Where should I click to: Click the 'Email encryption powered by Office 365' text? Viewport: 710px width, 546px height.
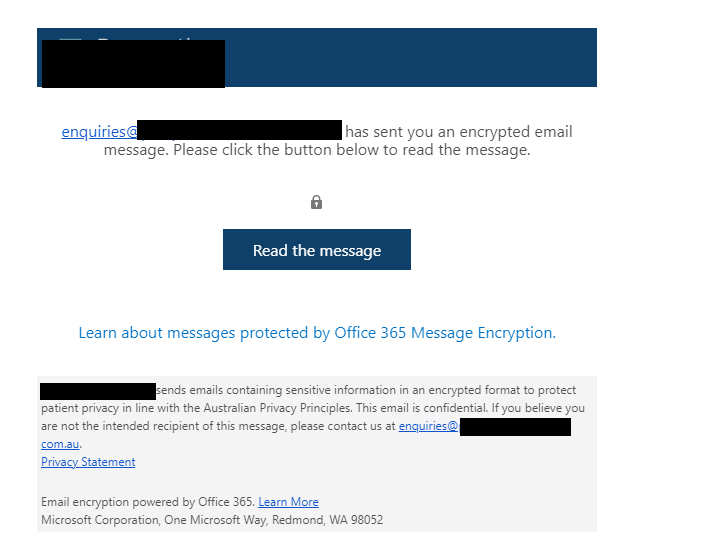click(147, 502)
